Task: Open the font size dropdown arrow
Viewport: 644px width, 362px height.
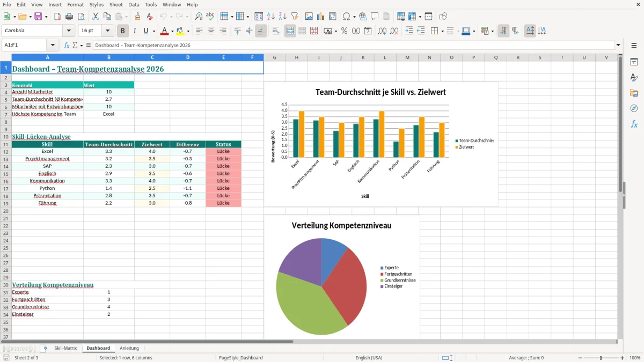Action: point(108,31)
